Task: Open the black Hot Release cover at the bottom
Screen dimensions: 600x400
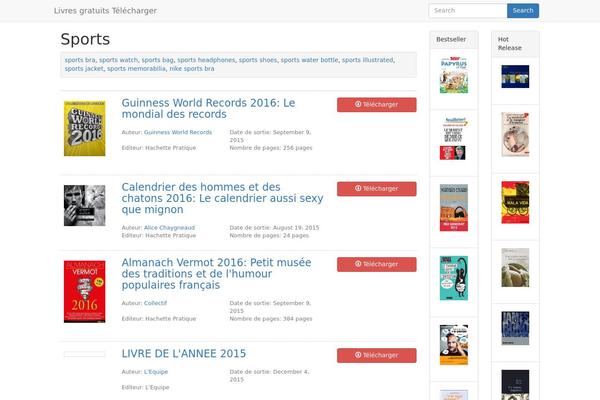Action: click(x=515, y=385)
